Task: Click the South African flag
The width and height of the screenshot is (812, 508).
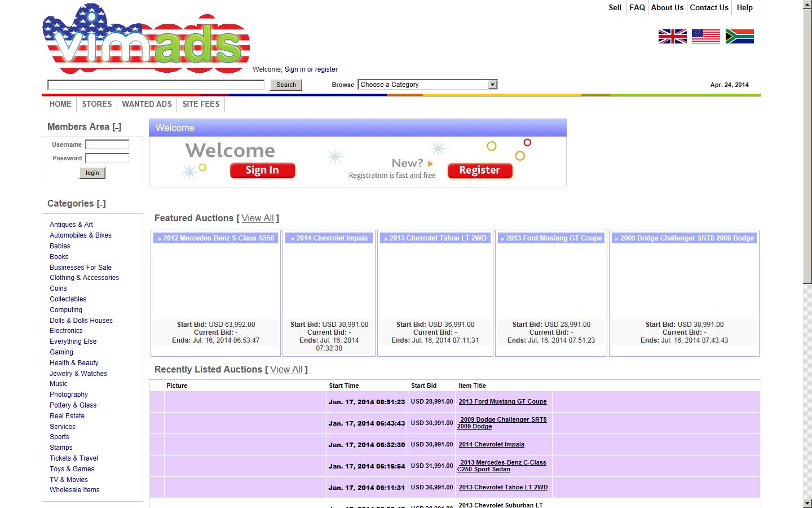Action: pos(739,36)
